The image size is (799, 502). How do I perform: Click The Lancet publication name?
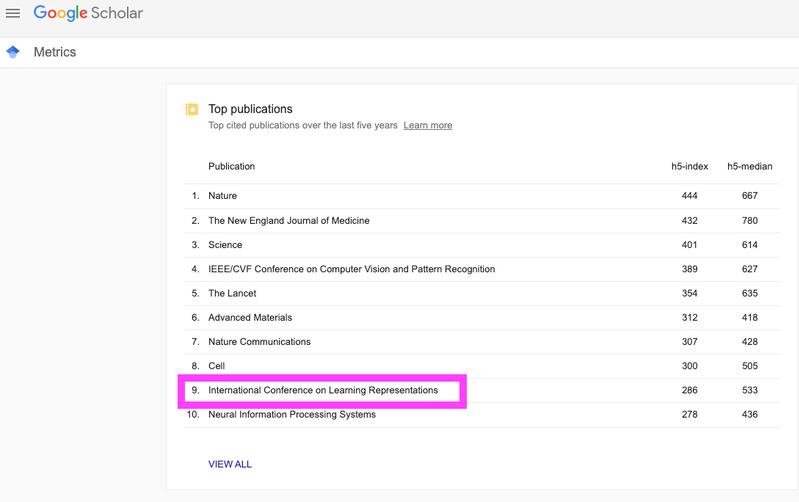click(232, 294)
